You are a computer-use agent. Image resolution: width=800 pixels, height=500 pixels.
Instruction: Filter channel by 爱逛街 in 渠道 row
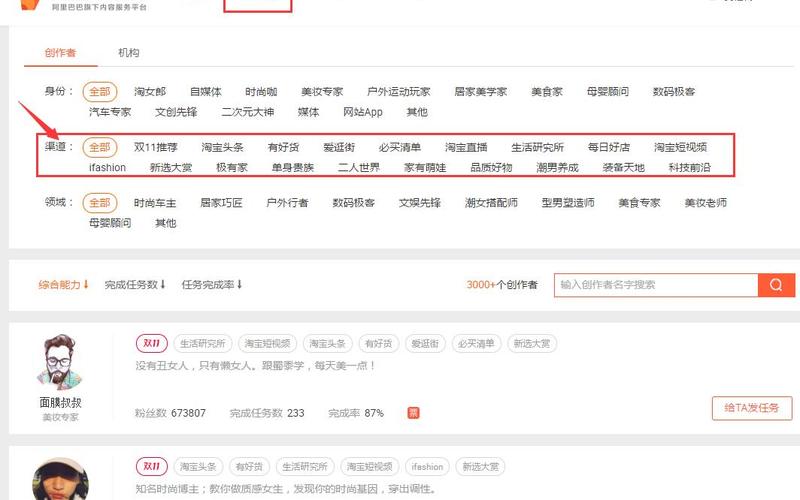pos(339,147)
